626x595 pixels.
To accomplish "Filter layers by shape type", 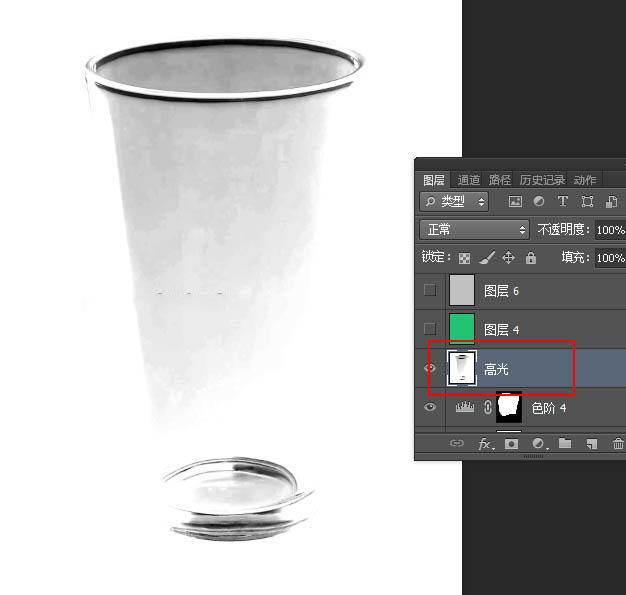I will [586, 202].
